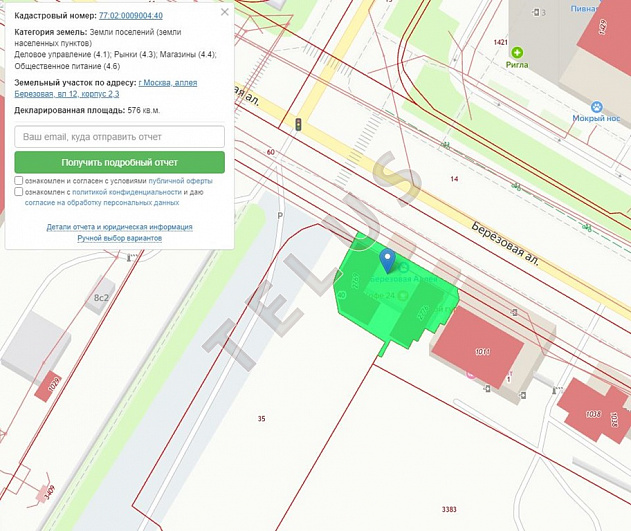Click the parking 'P' marker on map

click(x=280, y=216)
